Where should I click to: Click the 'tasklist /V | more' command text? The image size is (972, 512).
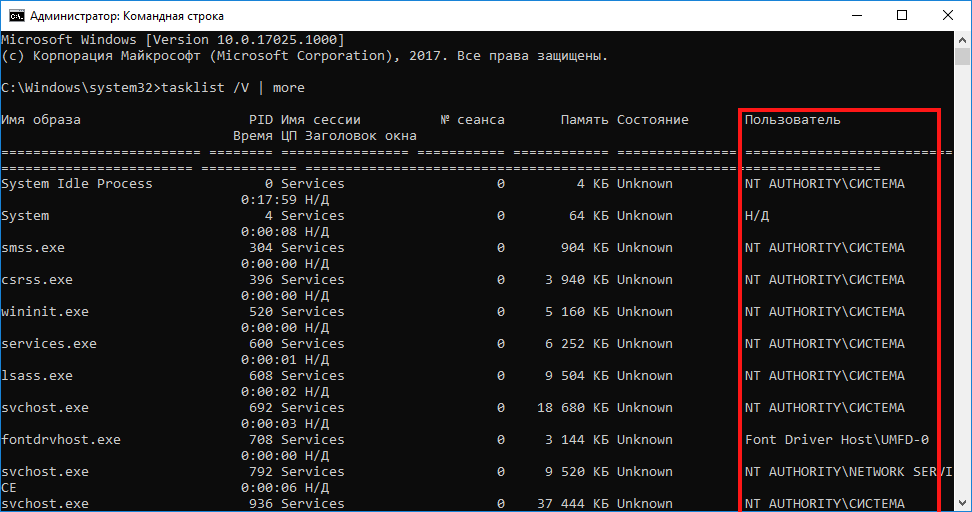tap(233, 87)
